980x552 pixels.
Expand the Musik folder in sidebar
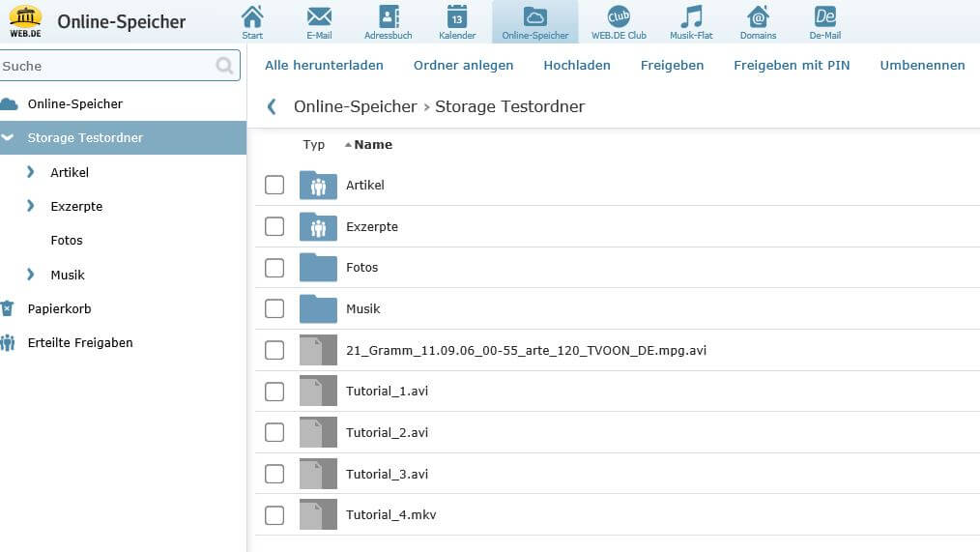[31, 275]
